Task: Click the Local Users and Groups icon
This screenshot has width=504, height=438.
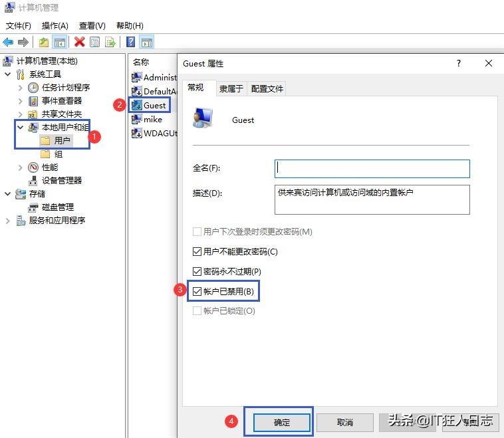Action: click(33, 128)
